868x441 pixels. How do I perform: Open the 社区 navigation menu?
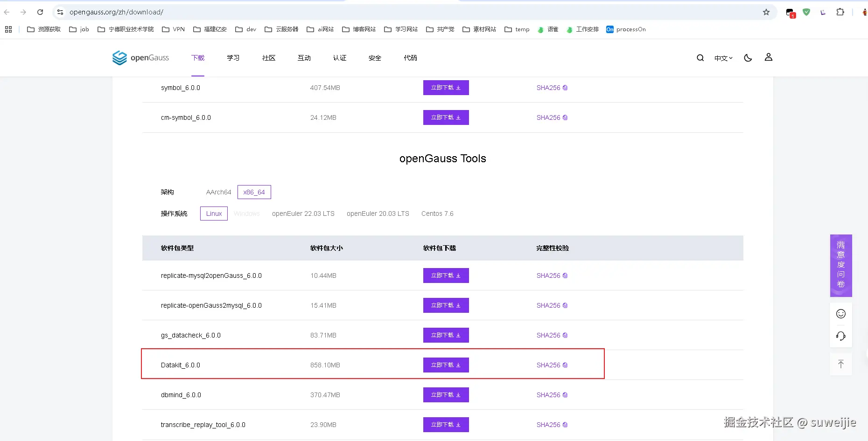pos(269,58)
